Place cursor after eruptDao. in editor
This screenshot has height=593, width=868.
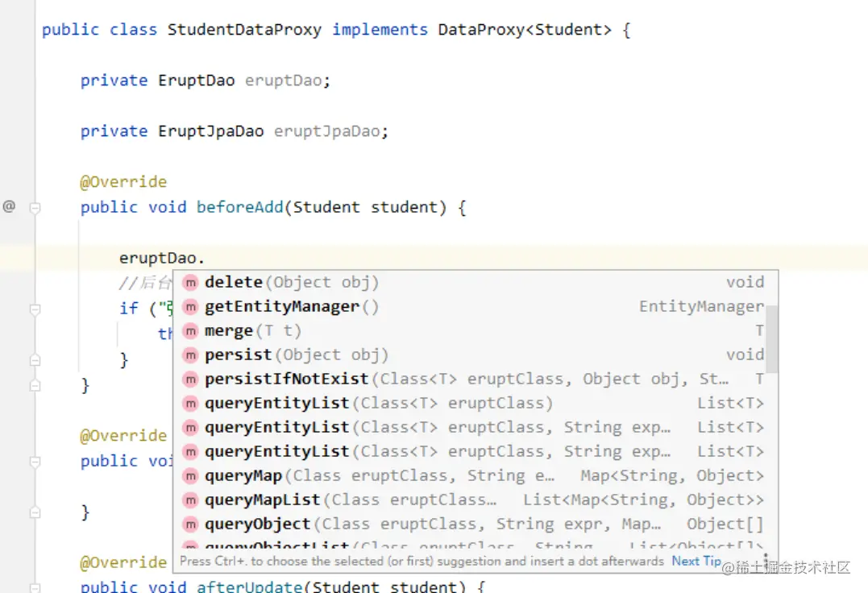[x=206, y=259]
